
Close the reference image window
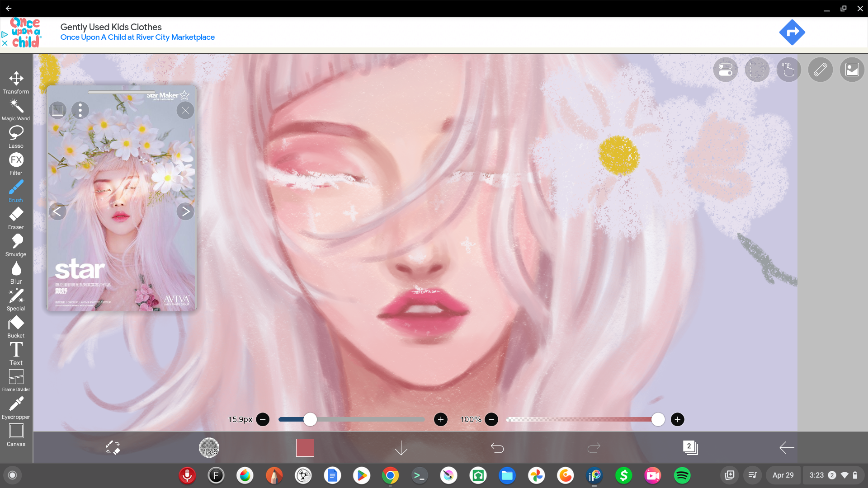point(185,110)
